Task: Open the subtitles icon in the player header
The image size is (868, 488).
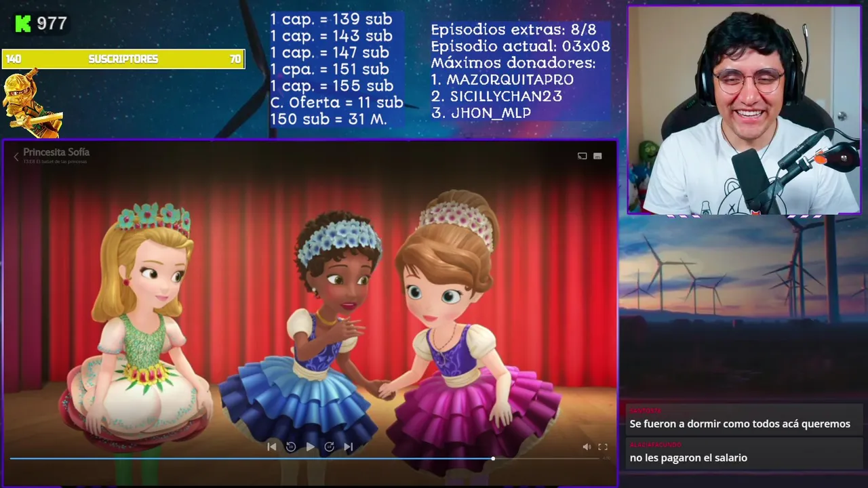Action: pyautogui.click(x=597, y=156)
